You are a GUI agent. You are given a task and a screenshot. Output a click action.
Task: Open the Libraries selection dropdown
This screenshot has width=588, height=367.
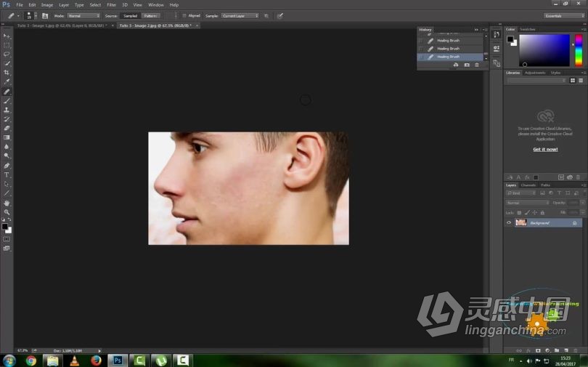[536, 81]
